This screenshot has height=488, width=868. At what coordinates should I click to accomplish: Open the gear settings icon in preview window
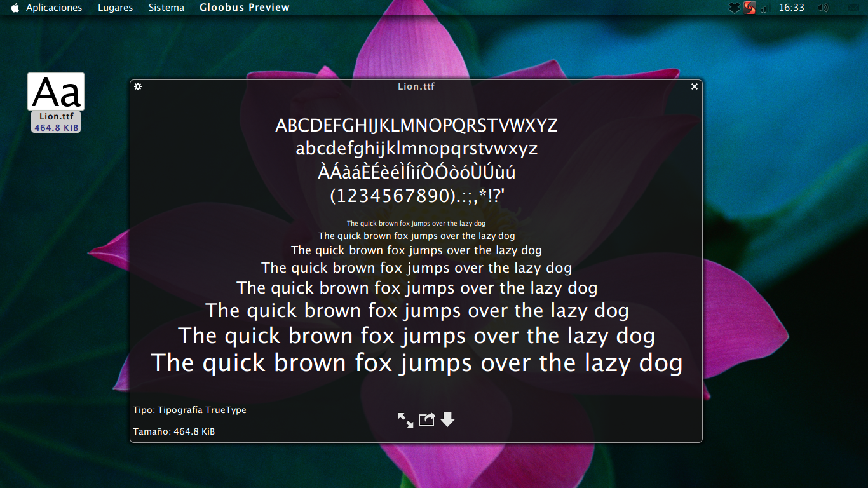point(138,86)
